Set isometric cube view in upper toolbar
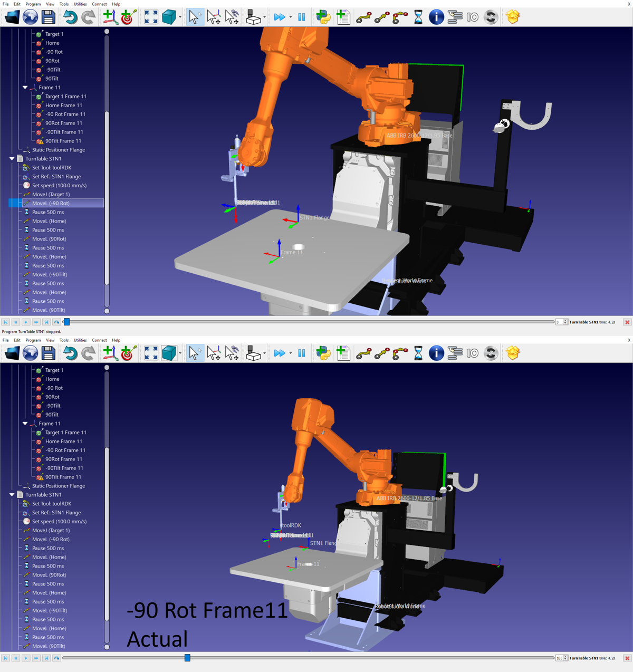Screen dimensions: 633x672 [x=169, y=17]
